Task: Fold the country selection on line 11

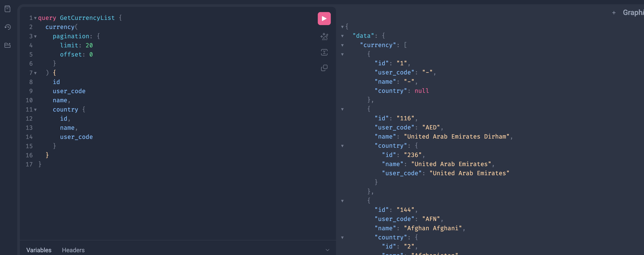Action: coord(35,110)
